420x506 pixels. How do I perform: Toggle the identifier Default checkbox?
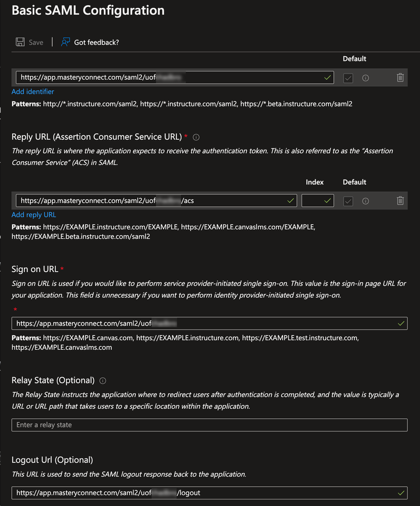[x=348, y=78]
